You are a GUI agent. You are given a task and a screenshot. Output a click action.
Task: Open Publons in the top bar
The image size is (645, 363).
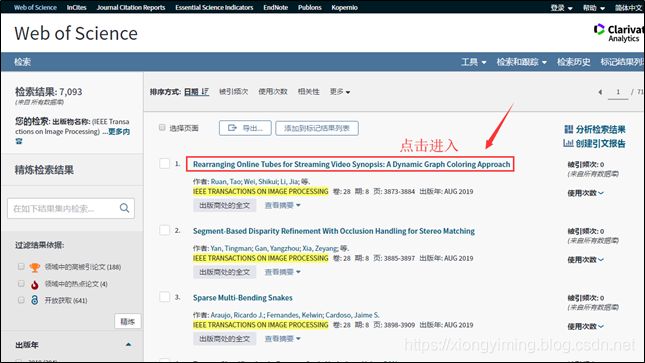310,7
